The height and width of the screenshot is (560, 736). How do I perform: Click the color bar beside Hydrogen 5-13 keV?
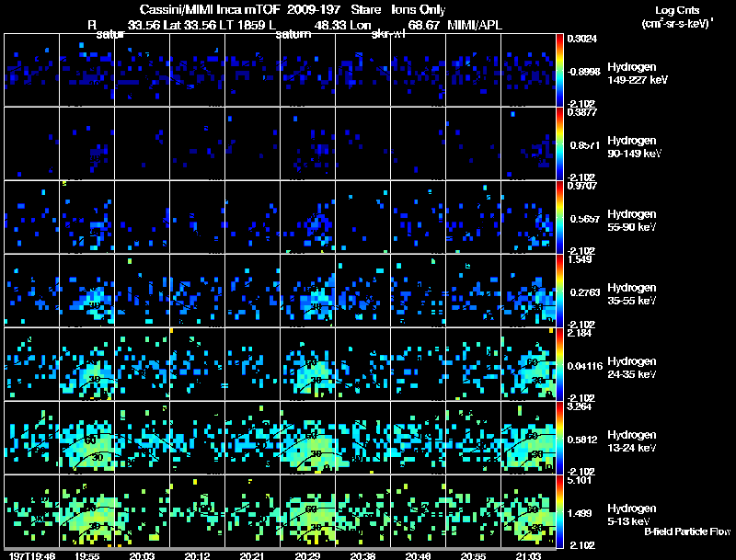[x=559, y=511]
